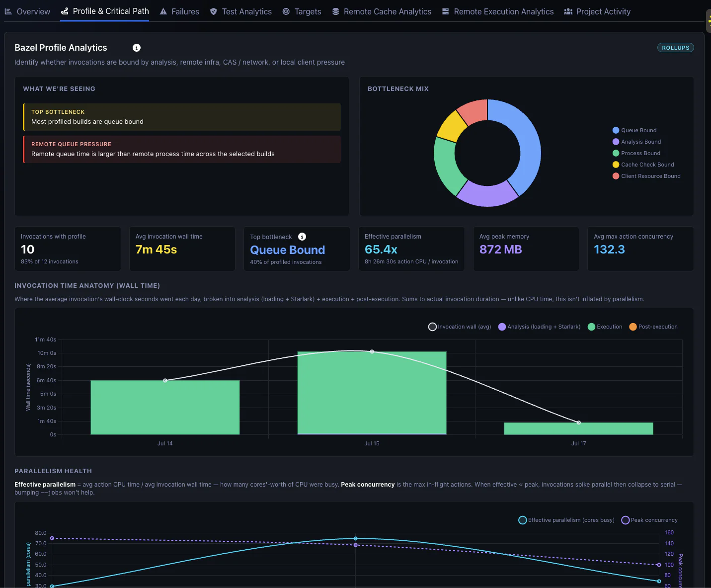
Task: Open the Test Analytics tab
Action: click(240, 11)
